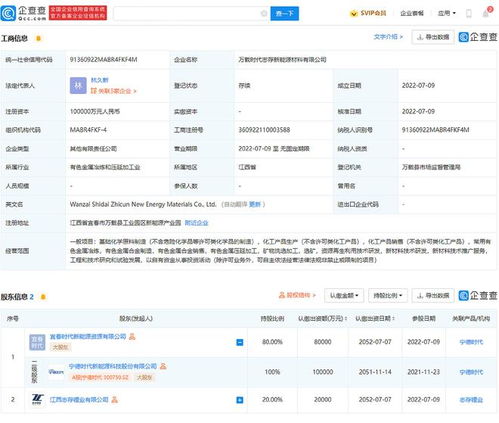Open the 宁德时代新能源科技股份有限公司 CATL logo
The height and width of the screenshot is (423, 499).
[56, 372]
